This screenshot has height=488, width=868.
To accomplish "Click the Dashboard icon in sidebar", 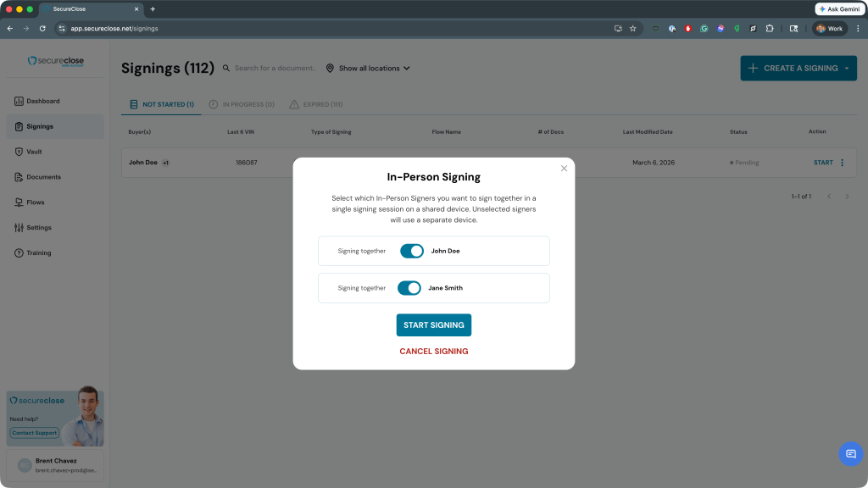I will [x=19, y=102].
